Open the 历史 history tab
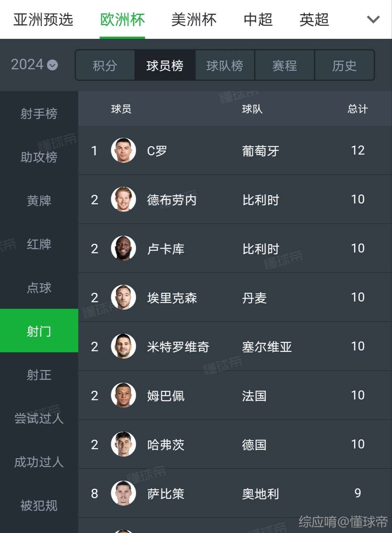Viewport: 392px width, 533px height. (x=344, y=65)
